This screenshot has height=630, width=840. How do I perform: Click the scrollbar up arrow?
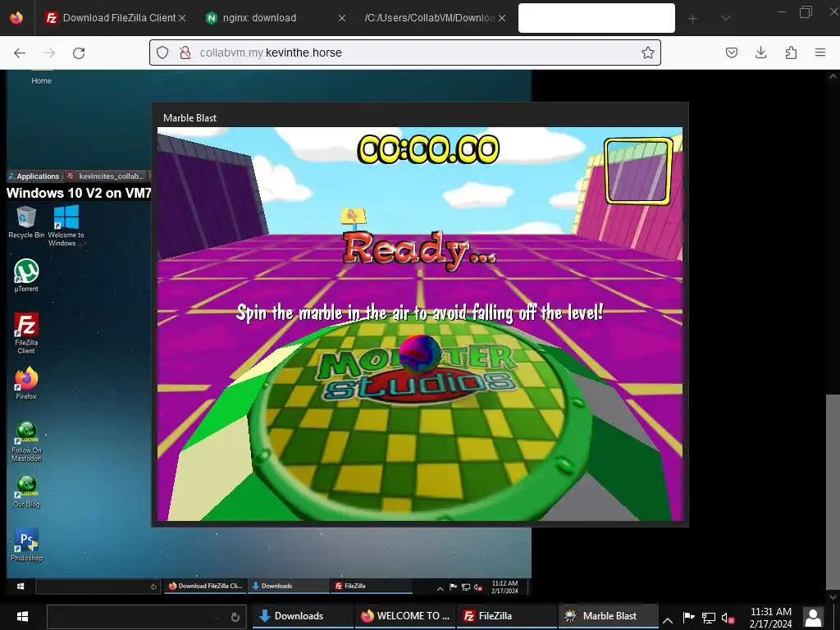833,76
